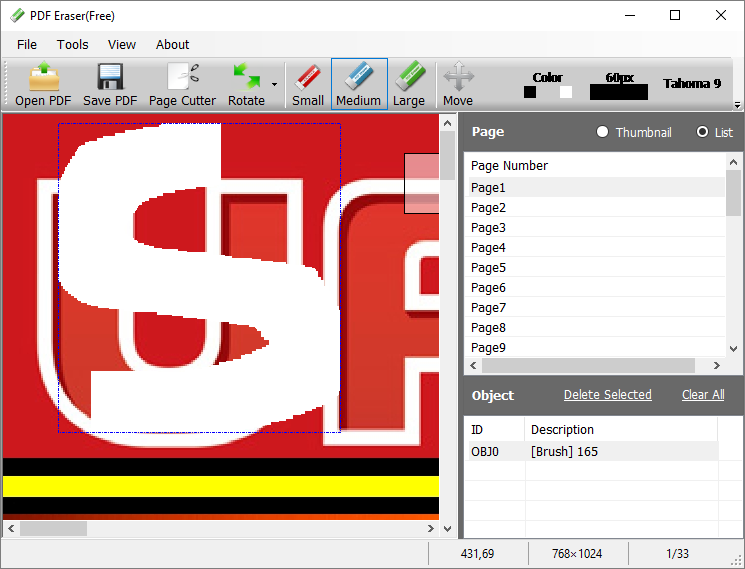
Task: Select the List view radio button
Action: tap(702, 132)
